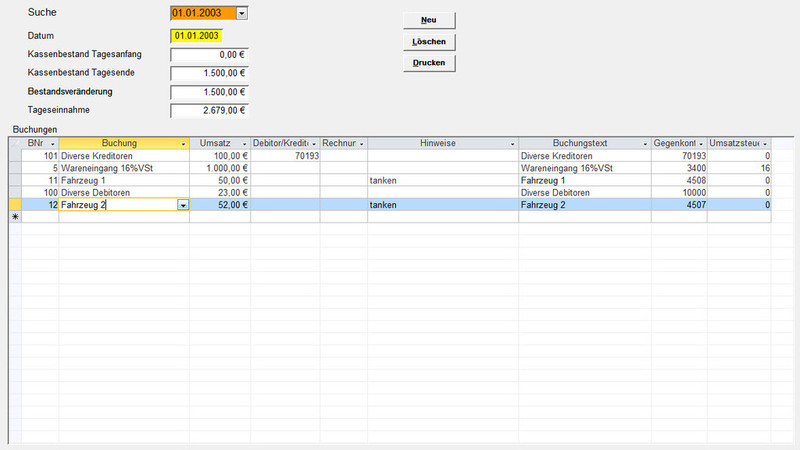This screenshot has width=800, height=450.
Task: Click BNr cell 101
Action: 40,156
